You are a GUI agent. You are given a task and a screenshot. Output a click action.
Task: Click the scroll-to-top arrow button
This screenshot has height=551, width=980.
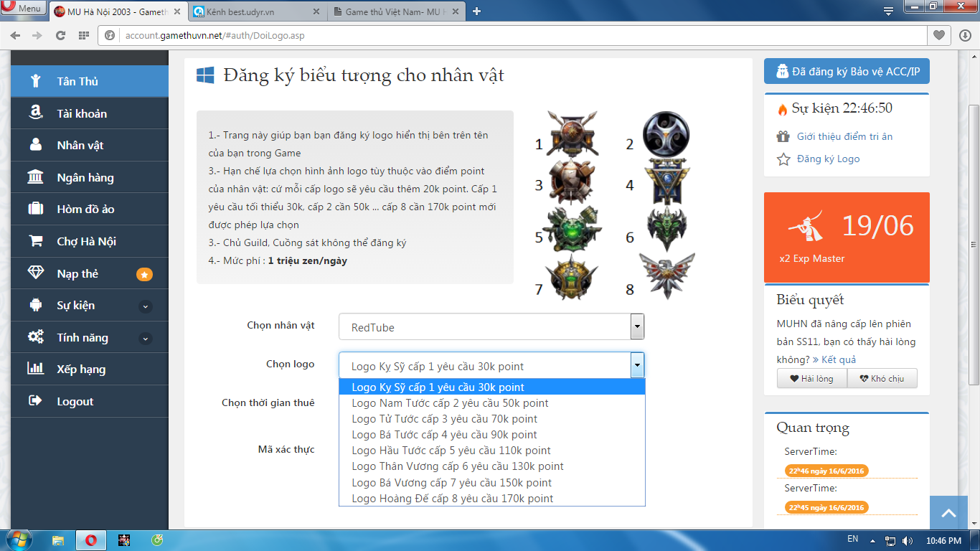[x=948, y=514]
